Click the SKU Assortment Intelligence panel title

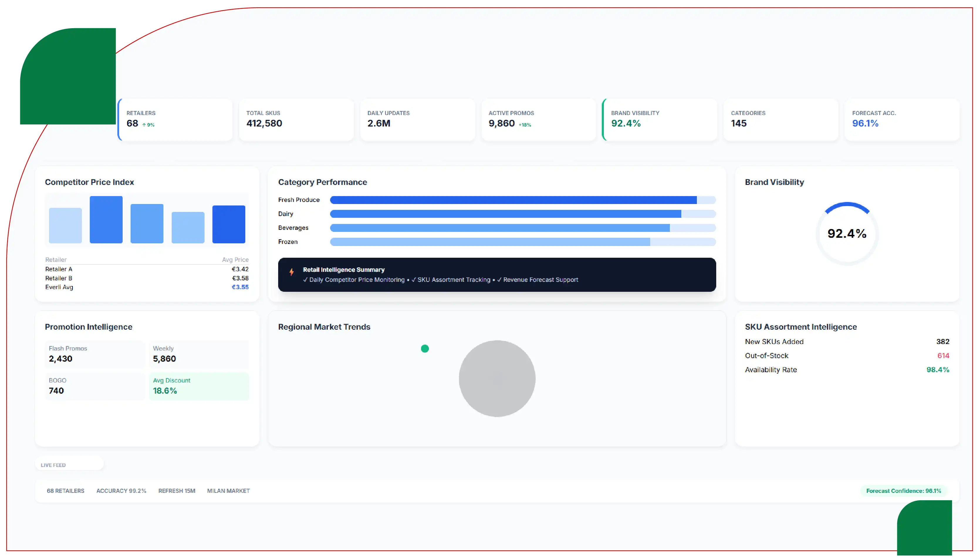[x=801, y=327]
